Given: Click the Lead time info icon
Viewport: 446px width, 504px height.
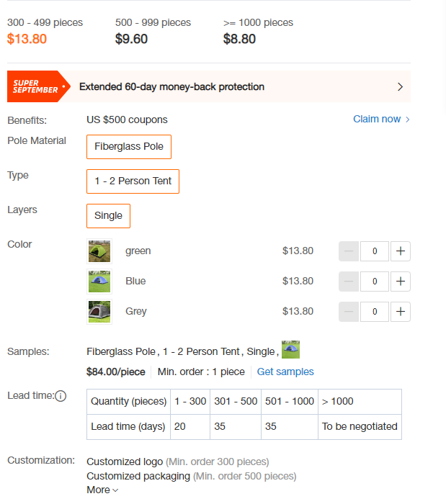Looking at the screenshot, I should pyautogui.click(x=61, y=396).
